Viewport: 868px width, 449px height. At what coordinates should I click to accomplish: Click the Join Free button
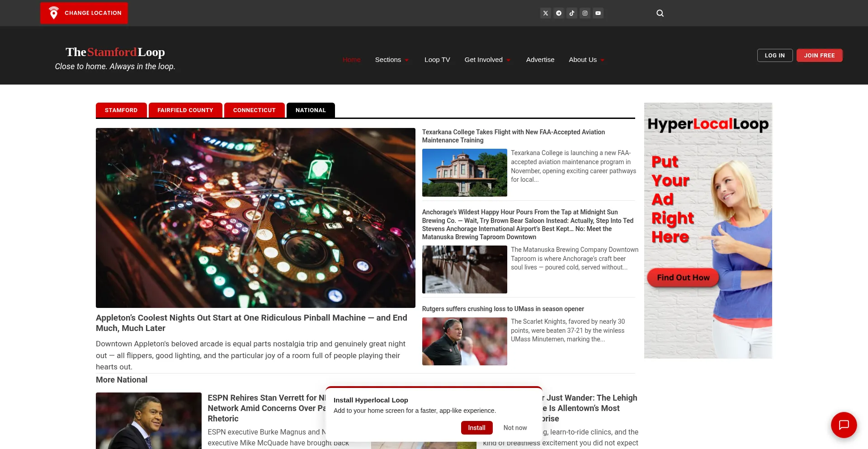tap(819, 55)
